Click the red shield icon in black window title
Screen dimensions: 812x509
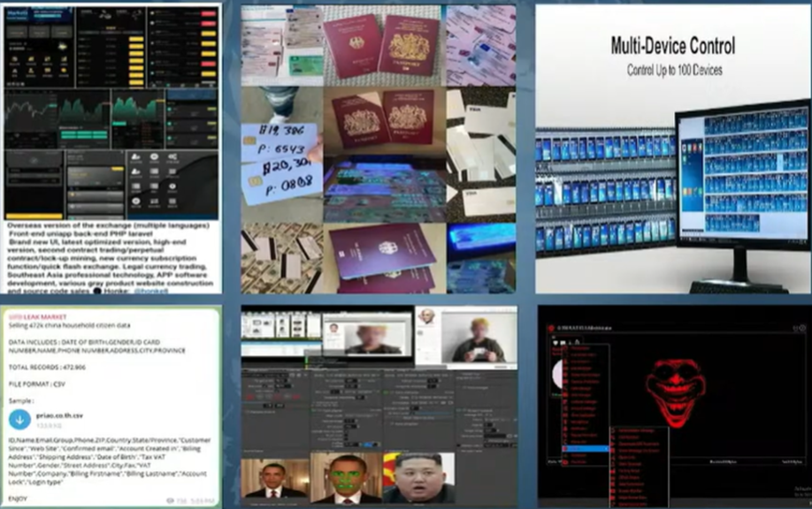551,328
